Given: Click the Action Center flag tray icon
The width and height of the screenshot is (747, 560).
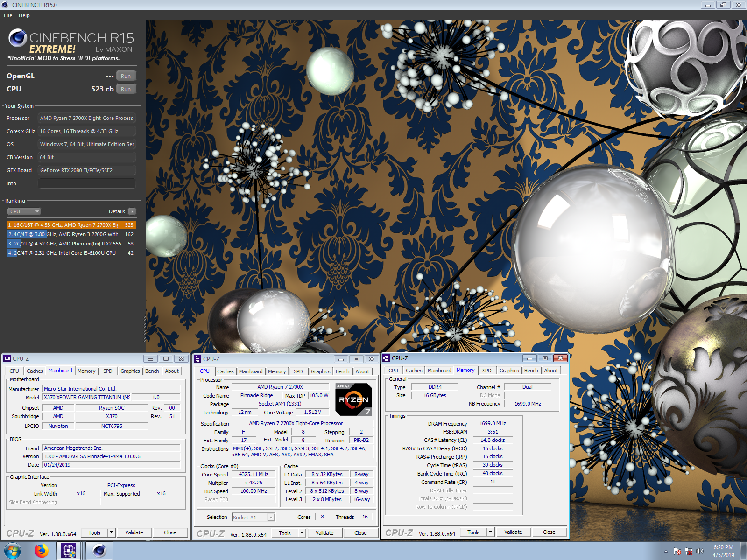Looking at the screenshot, I should pyautogui.click(x=677, y=551).
